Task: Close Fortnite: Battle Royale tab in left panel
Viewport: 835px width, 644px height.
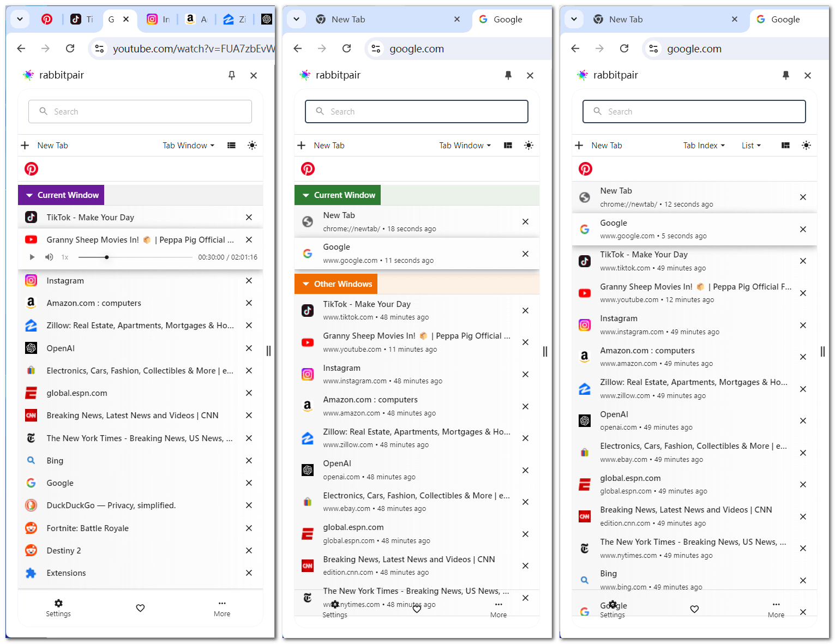Action: [x=249, y=528]
